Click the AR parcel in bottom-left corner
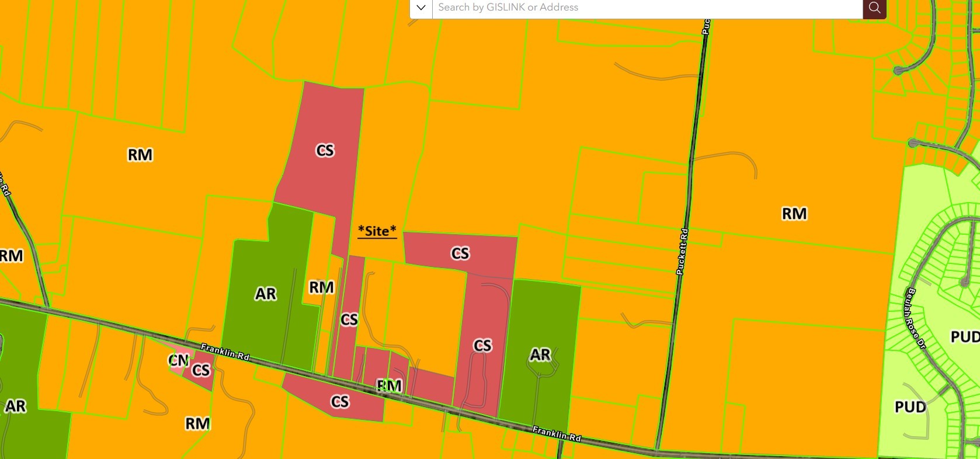The height and width of the screenshot is (459, 980). coord(16,406)
